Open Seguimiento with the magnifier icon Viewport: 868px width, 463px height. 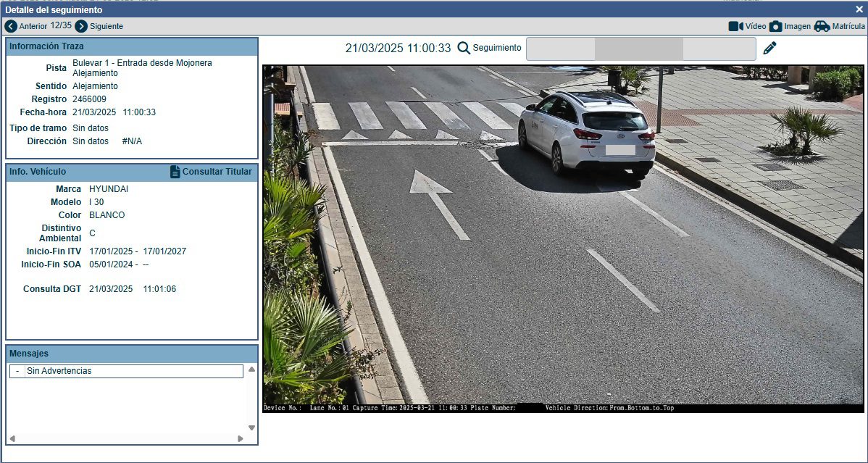pyautogui.click(x=462, y=48)
